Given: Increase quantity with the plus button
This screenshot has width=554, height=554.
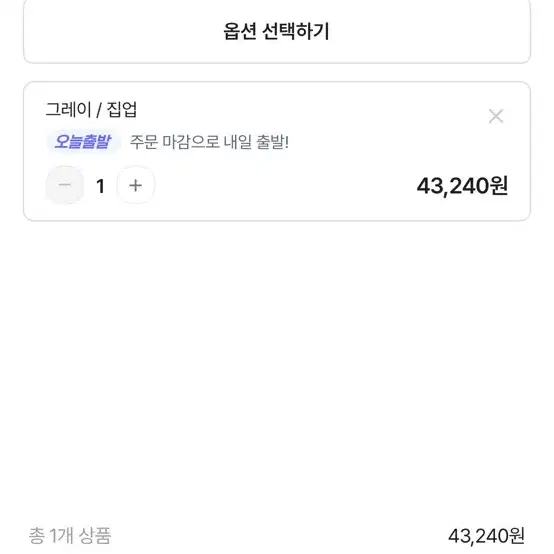Looking at the screenshot, I should pyautogui.click(x=135, y=185).
